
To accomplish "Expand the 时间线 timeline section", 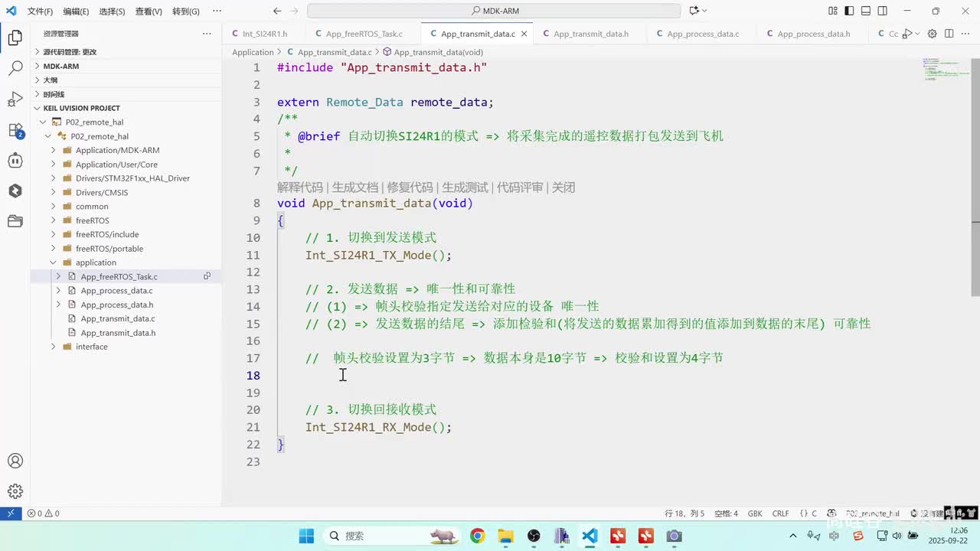I will click(126, 94).
